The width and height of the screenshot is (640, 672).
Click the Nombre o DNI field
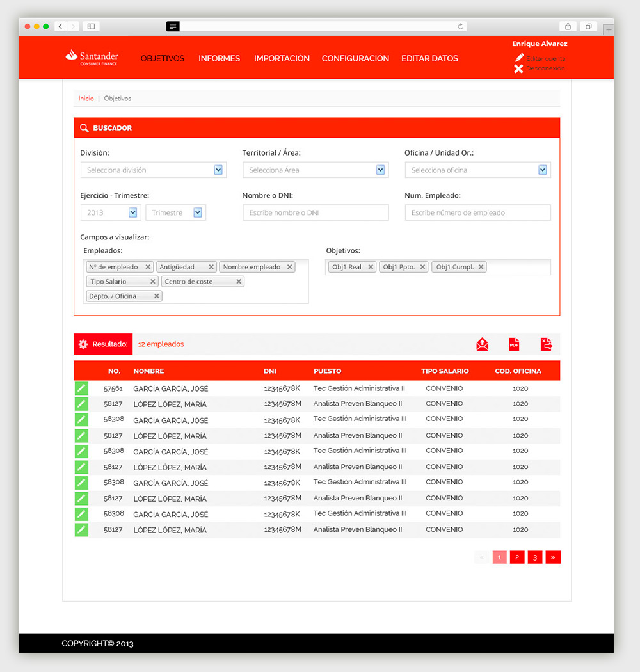pos(316,212)
